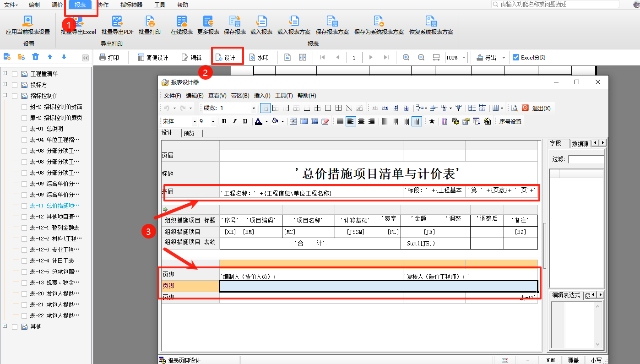Click the 水印 button
This screenshot has height=364, width=640.
tap(259, 58)
